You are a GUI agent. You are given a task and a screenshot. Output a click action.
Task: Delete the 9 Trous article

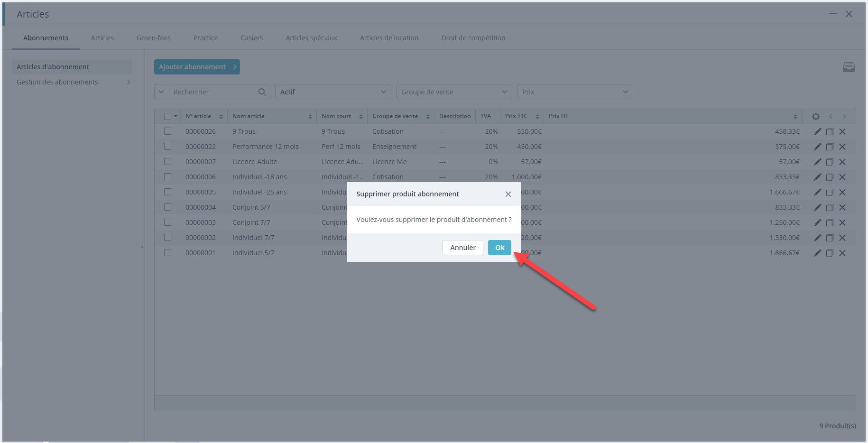pos(842,131)
